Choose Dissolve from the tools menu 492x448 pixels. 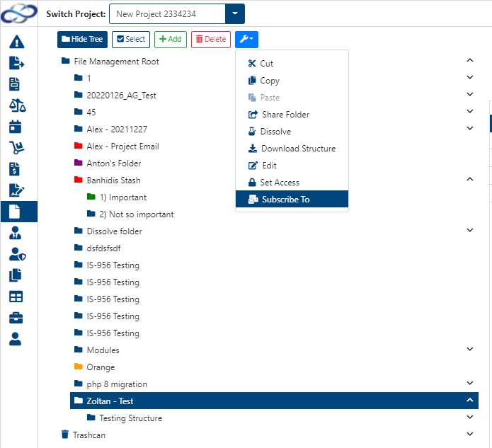[x=292, y=132]
